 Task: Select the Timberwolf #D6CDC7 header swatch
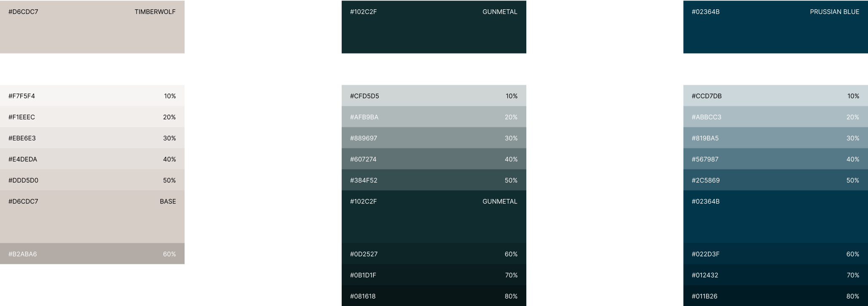(x=92, y=27)
